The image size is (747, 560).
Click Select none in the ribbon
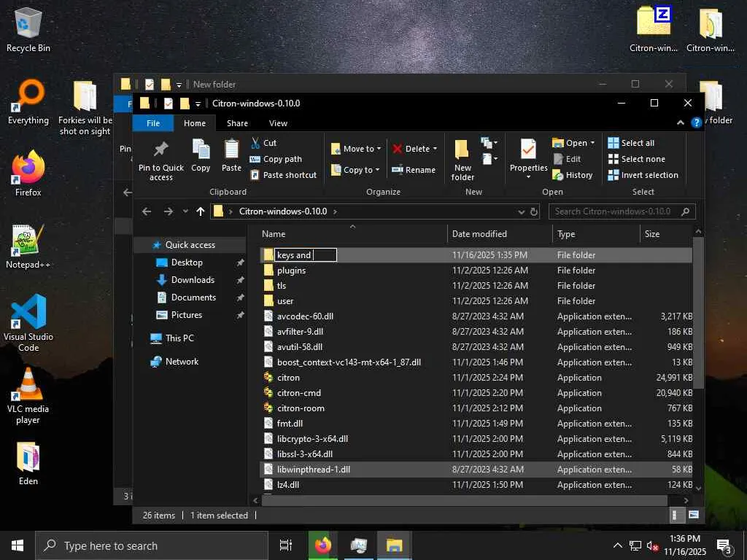636,159
